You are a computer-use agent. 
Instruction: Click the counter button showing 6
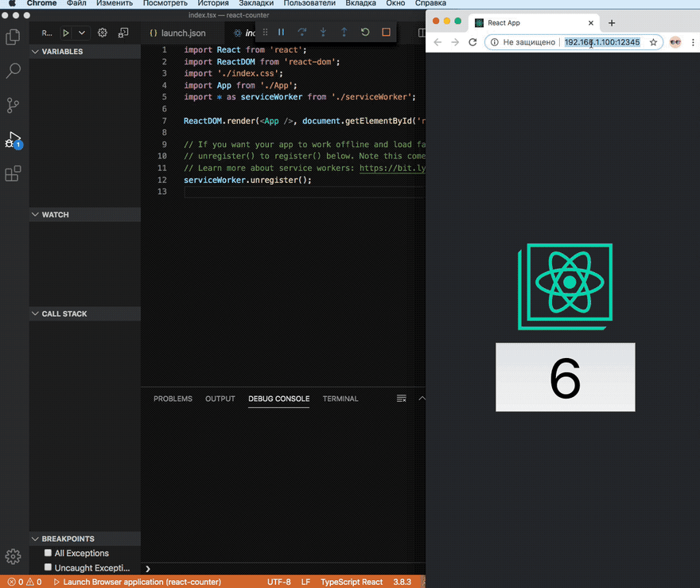point(566,377)
